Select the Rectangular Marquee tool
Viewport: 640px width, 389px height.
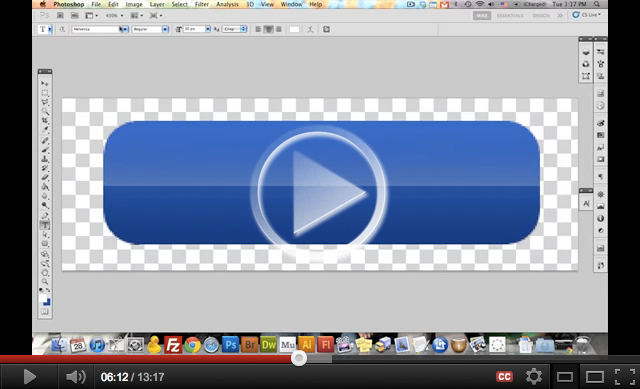pyautogui.click(x=44, y=93)
